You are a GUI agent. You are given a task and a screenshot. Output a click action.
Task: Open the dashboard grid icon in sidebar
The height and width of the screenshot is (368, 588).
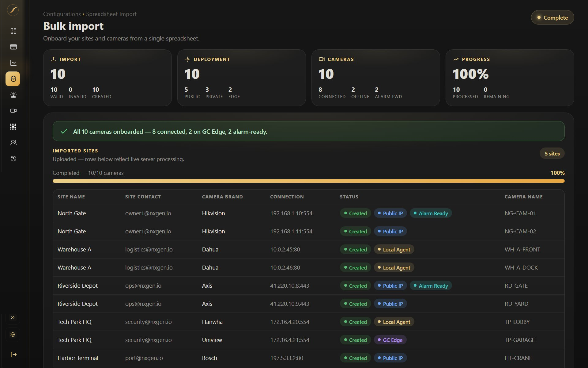pos(13,31)
